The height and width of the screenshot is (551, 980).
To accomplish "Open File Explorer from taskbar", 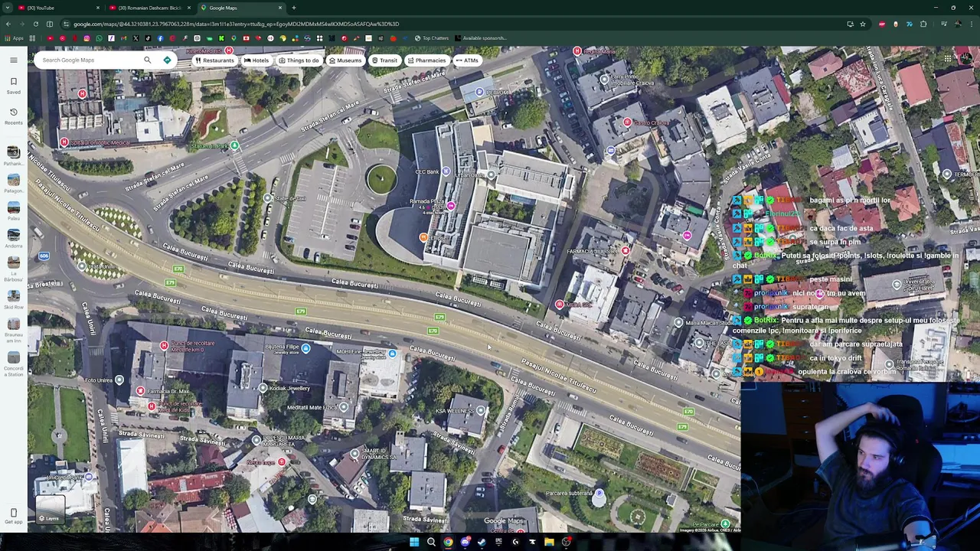I will pyautogui.click(x=549, y=542).
